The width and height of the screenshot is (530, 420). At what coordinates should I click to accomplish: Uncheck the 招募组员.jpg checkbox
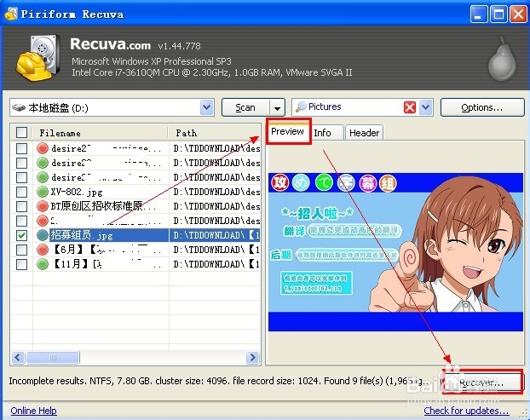pos(21,235)
